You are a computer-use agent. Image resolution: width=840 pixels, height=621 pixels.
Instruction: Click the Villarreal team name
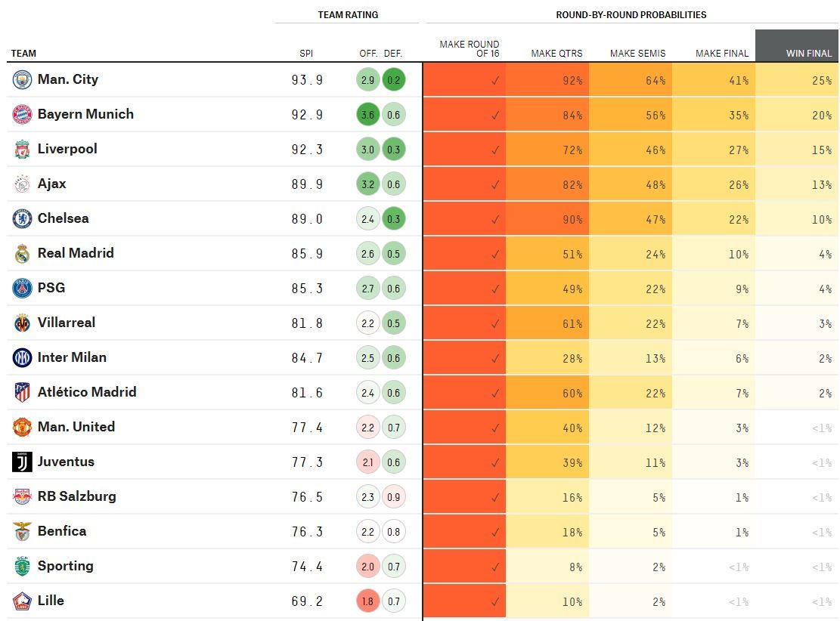(67, 323)
